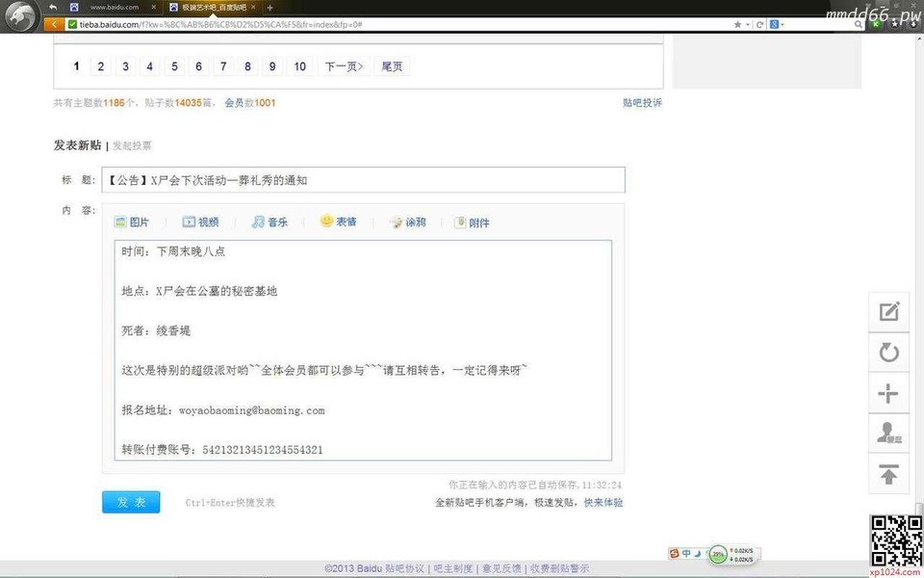Switch to 发起投票 poll creation
The image size is (924, 578).
tap(132, 145)
